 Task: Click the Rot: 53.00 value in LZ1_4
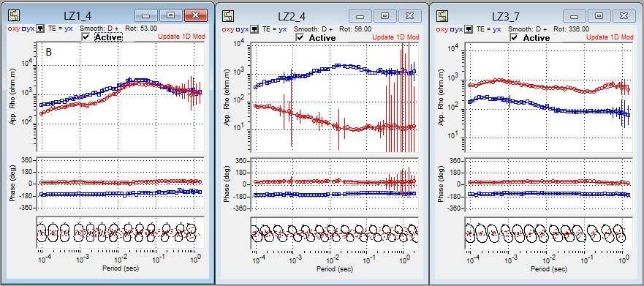coord(141,29)
